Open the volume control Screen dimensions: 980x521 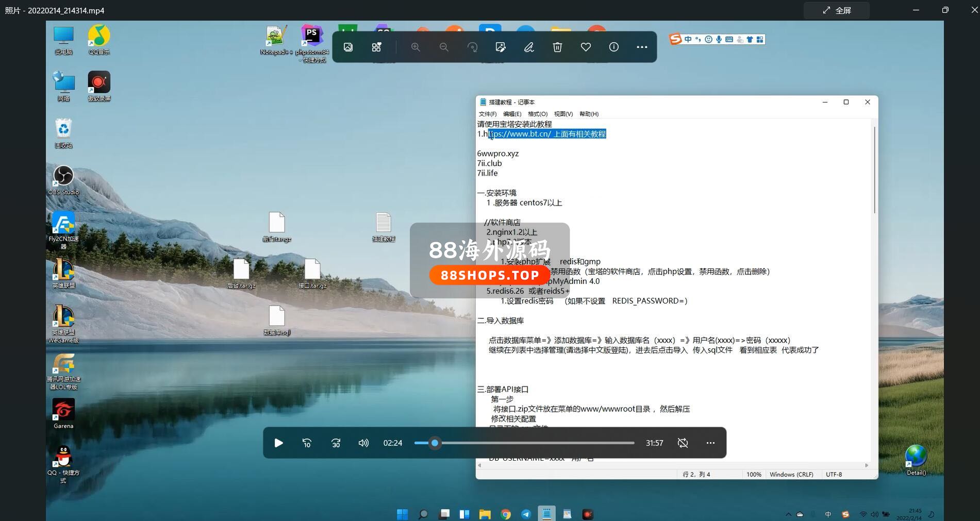[x=363, y=443]
